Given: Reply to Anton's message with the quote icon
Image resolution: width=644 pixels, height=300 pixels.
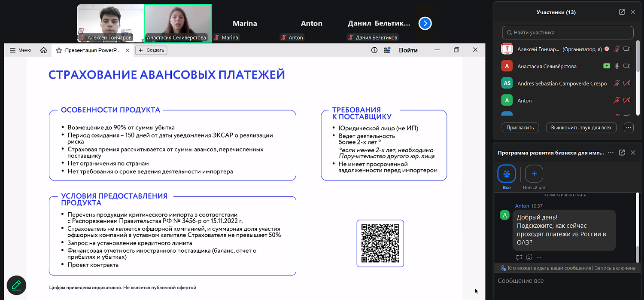Looking at the screenshot, I should tap(519, 257).
